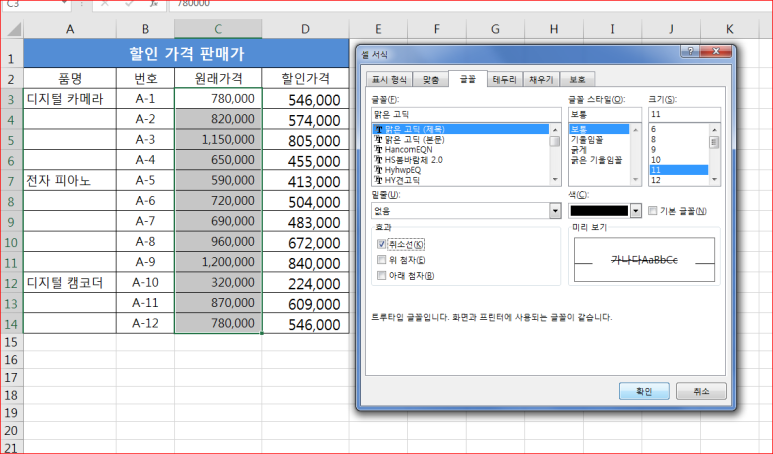
Task: Toggle the 기본 글꼴 checkbox
Action: coord(653,211)
